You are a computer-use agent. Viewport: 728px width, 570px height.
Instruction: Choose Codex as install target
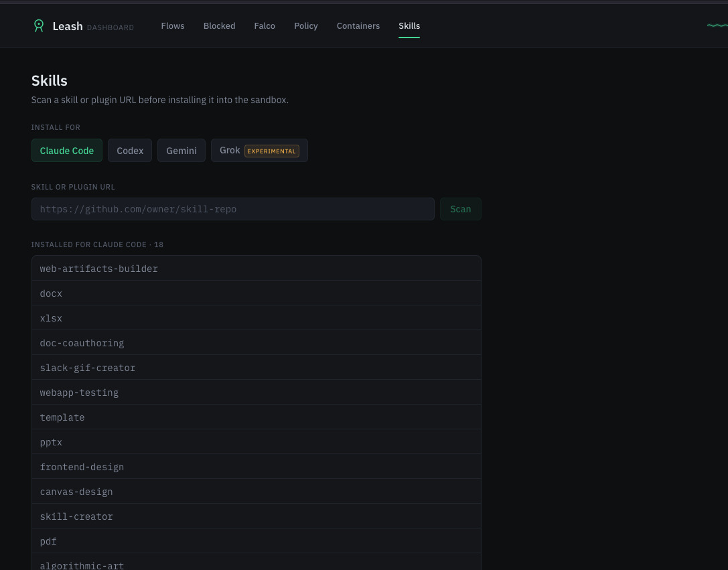(130, 151)
